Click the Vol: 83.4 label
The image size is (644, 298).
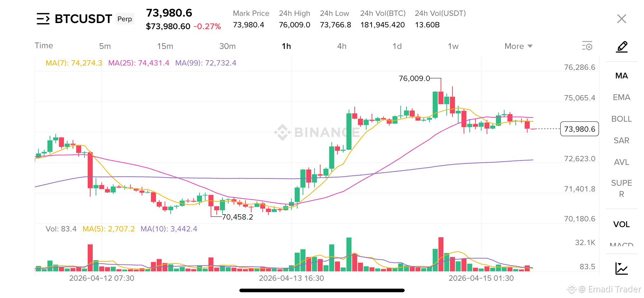(x=61, y=229)
